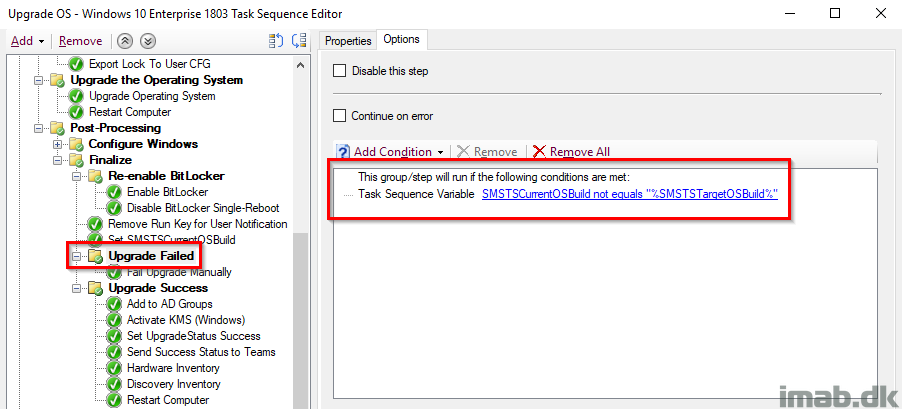Select the Export Lock To User CFG step
This screenshot has height=409, width=902.
click(150, 64)
